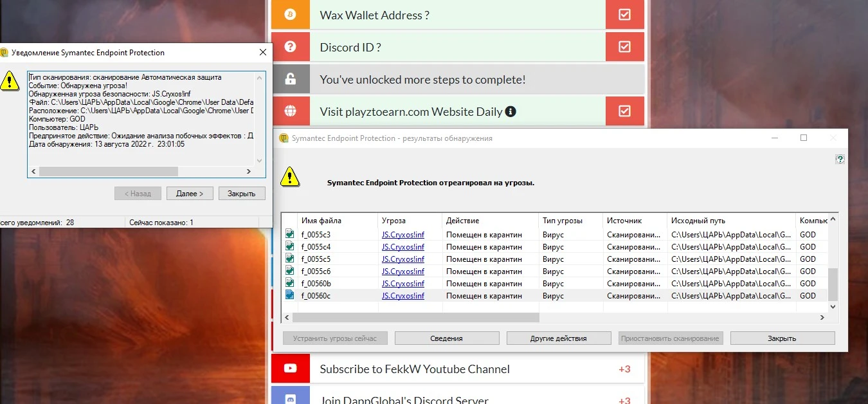This screenshot has width=868, height=404.
Task: Click down arrow of notification vertical scrollbar
Action: 260,161
